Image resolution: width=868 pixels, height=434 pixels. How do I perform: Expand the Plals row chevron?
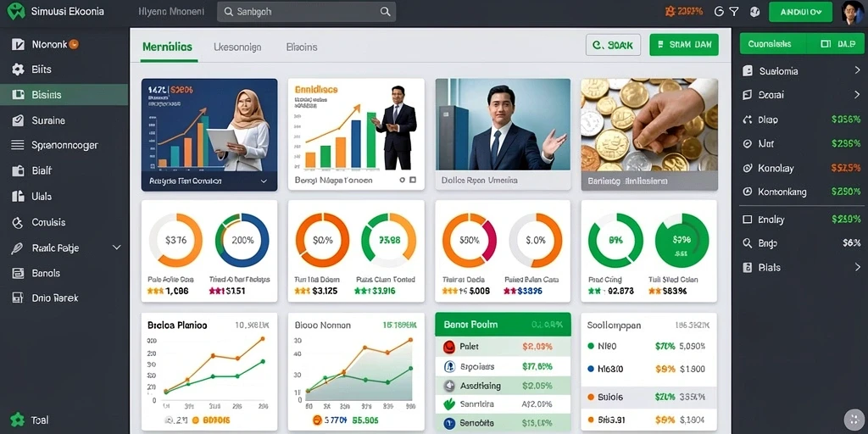coord(857,267)
